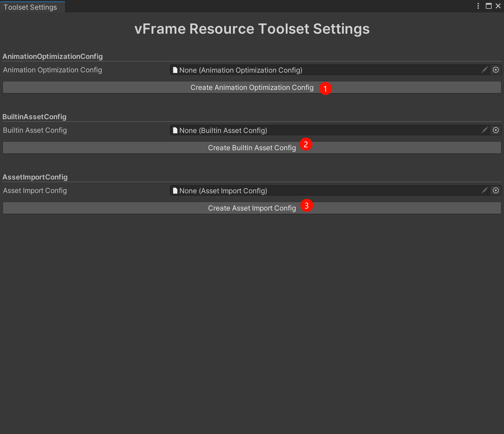504x434 pixels.
Task: Click the None (Asset Import Config) object field
Action: pos(322,191)
